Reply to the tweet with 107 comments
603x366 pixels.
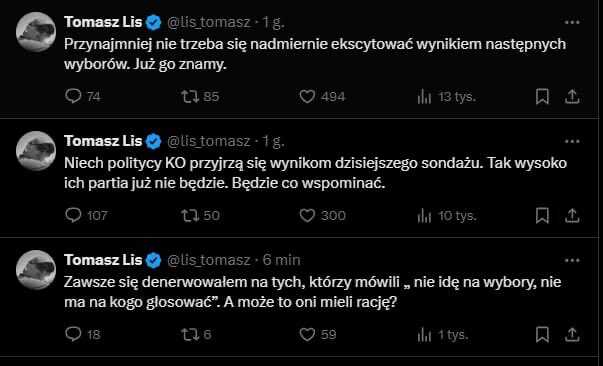pyautogui.click(x=73, y=216)
